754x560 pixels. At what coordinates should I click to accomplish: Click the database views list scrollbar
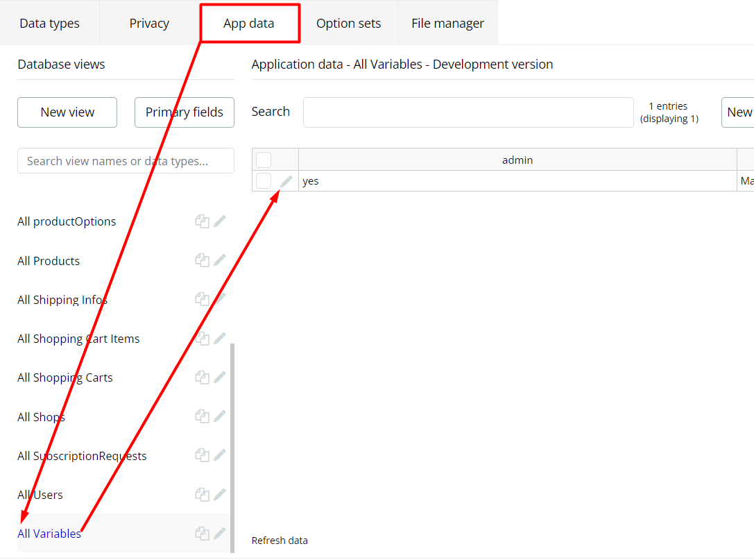pos(232,448)
